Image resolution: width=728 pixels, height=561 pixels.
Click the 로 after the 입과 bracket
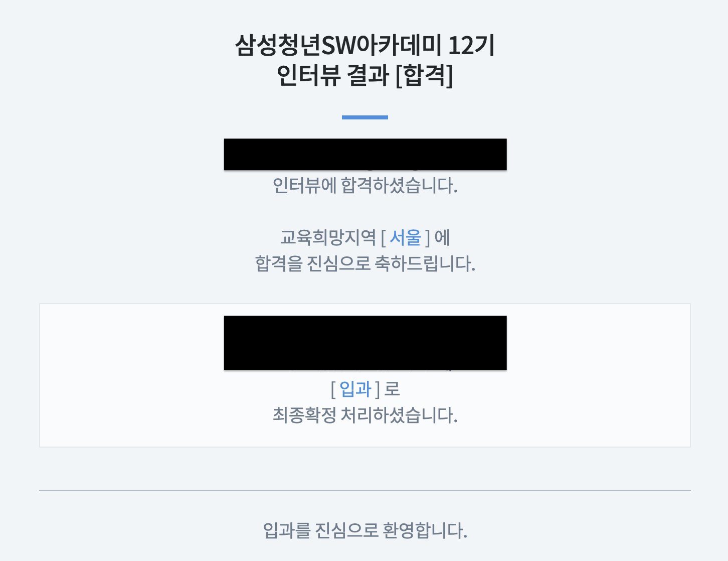pyautogui.click(x=392, y=389)
